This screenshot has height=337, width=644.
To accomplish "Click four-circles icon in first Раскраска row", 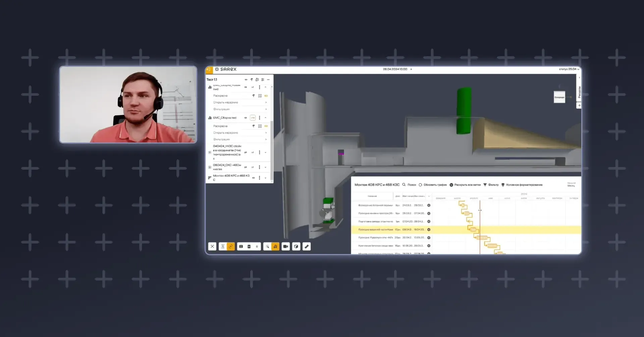I will point(260,96).
